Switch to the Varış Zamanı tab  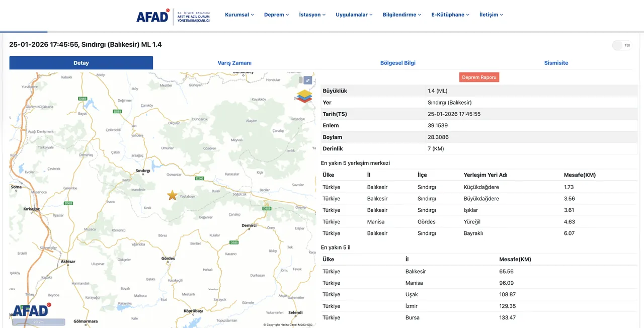234,63
